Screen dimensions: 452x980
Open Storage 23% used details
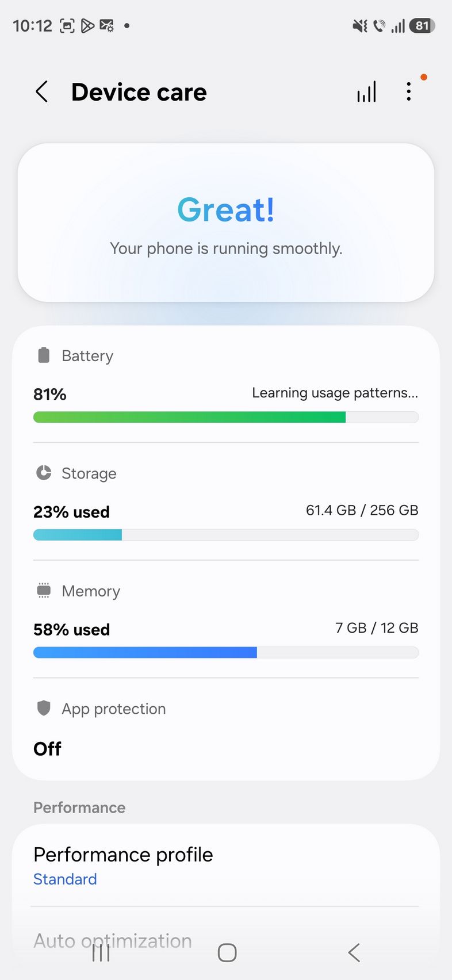click(71, 512)
